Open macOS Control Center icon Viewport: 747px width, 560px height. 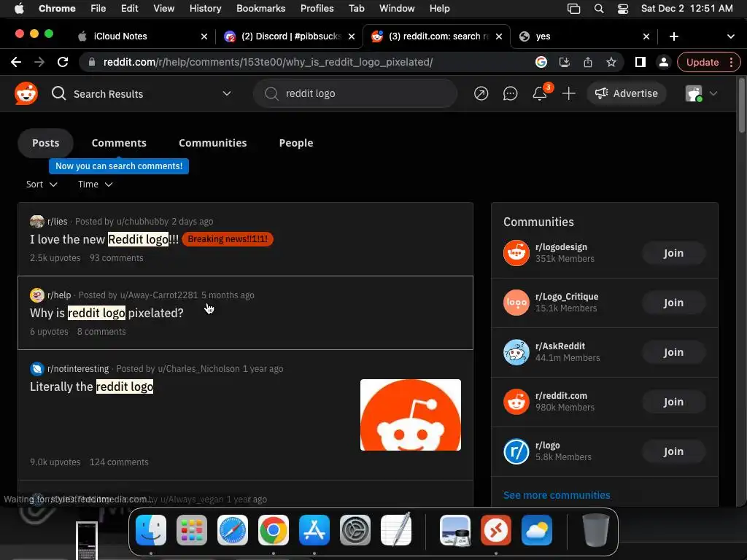tap(623, 9)
